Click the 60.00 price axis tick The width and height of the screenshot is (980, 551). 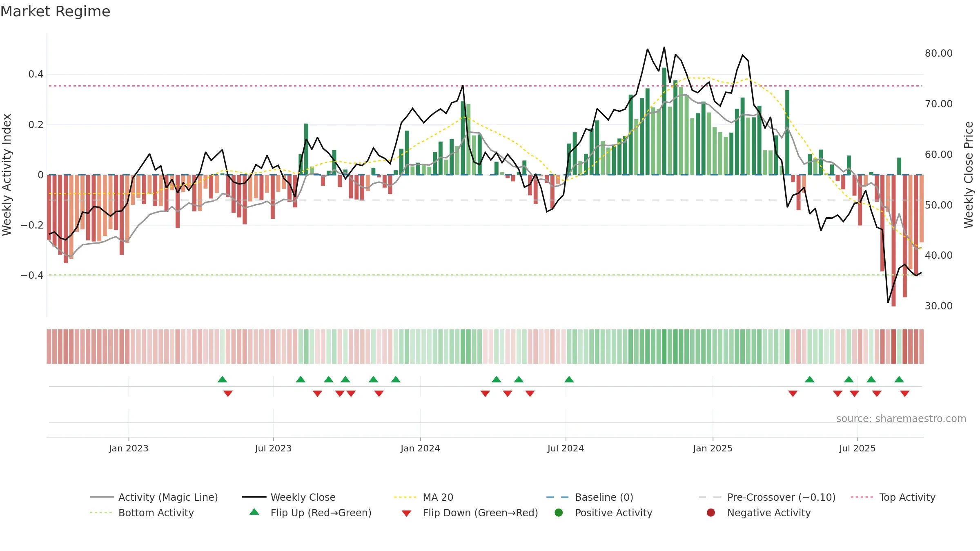pyautogui.click(x=939, y=155)
